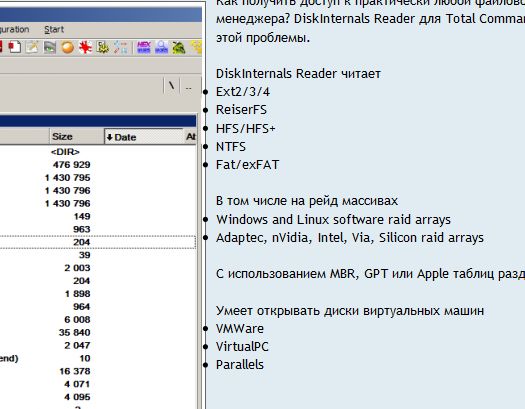The width and height of the screenshot is (525, 409).
Task: Click the orange sphere toolbar icon
Action: [68, 47]
